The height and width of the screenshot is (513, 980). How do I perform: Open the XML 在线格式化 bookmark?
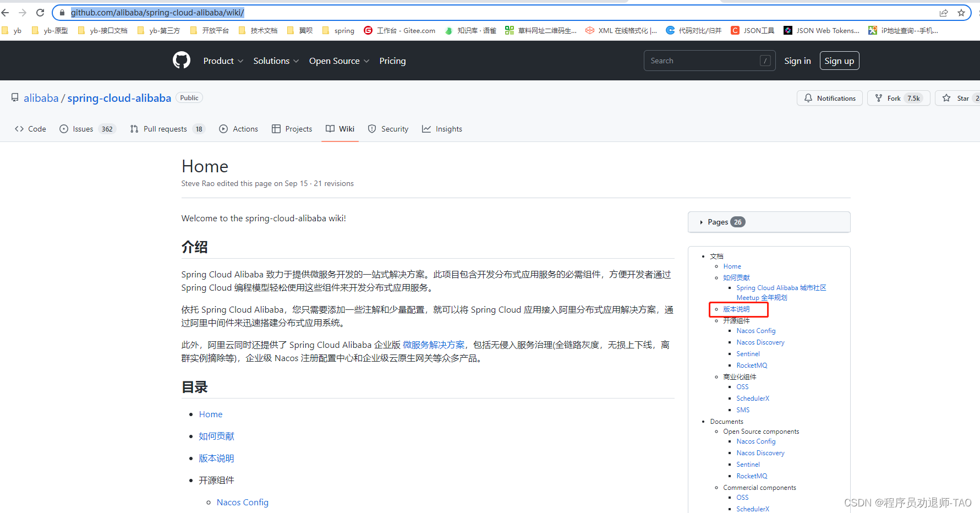click(x=621, y=30)
